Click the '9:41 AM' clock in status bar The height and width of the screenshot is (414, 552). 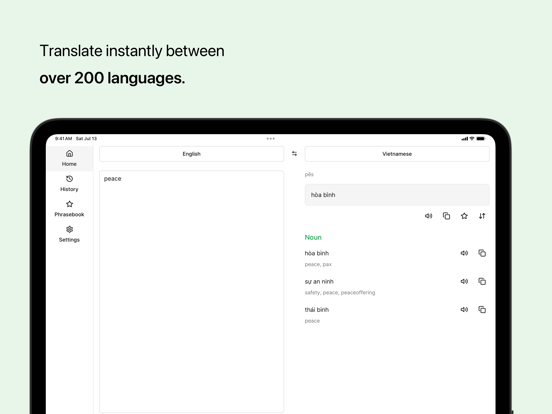tap(63, 139)
